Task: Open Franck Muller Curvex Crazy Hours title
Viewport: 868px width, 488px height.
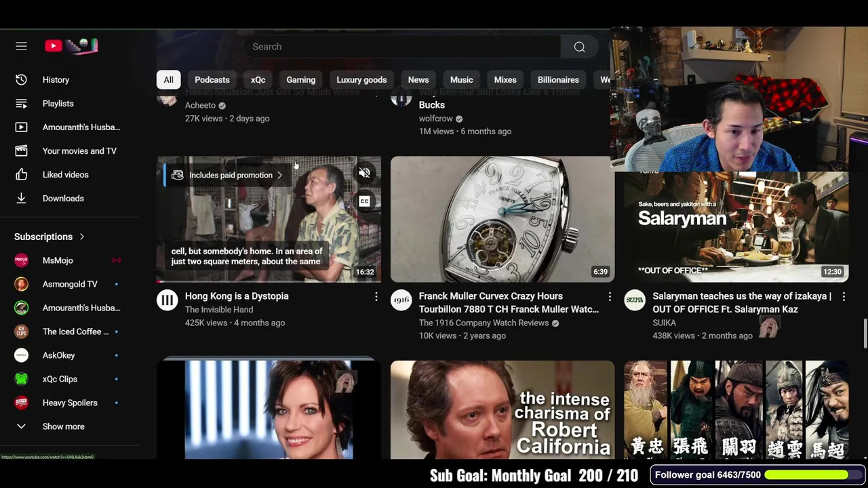Action: 509,303
